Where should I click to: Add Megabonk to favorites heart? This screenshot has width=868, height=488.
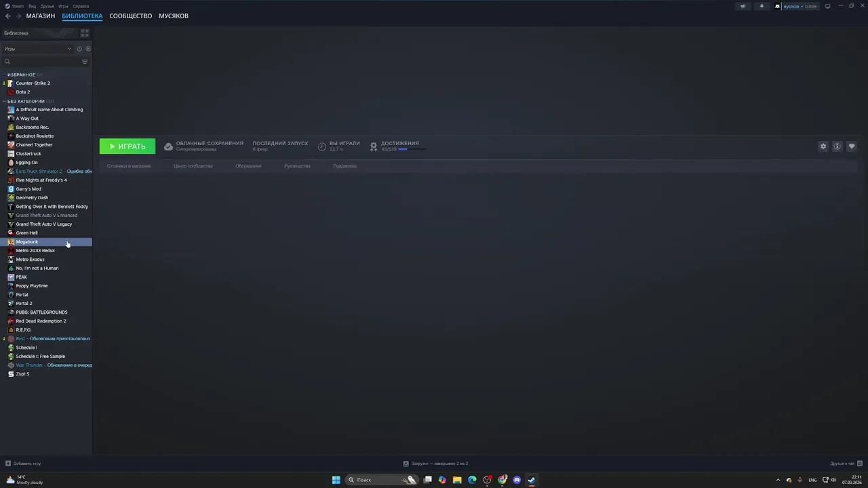852,146
